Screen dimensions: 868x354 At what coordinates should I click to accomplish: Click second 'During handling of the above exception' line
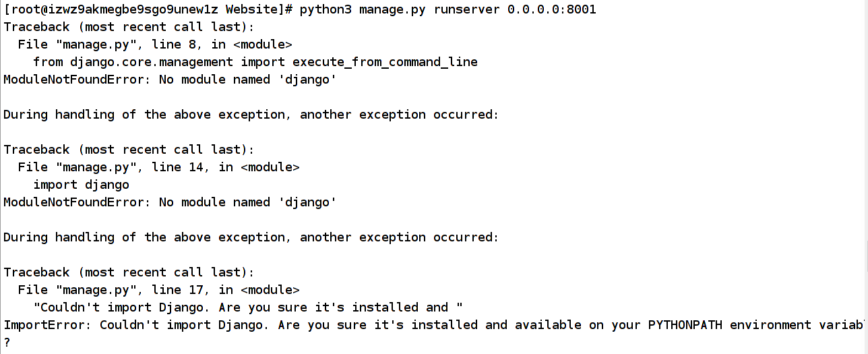(251, 237)
